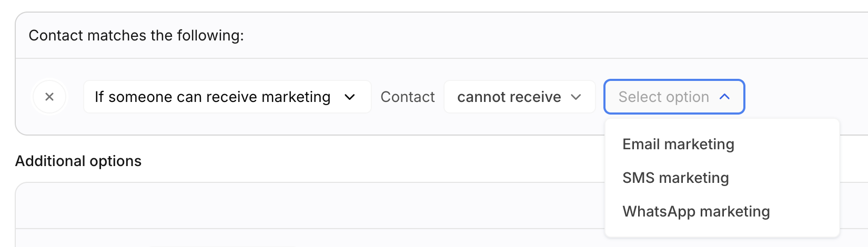
Task: Expand the "cannot receive" dropdown
Action: click(509, 97)
